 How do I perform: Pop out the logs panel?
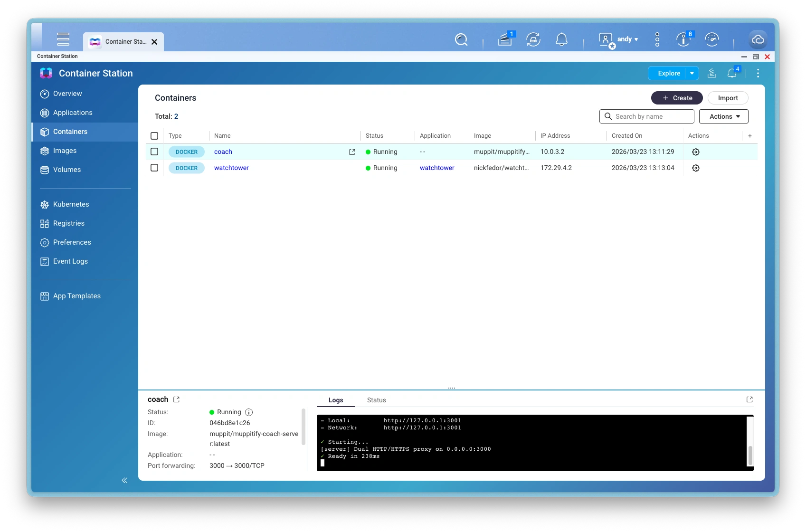(x=749, y=399)
